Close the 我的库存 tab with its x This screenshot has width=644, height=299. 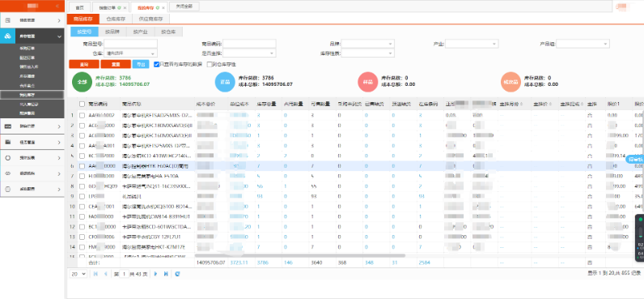click(x=163, y=8)
